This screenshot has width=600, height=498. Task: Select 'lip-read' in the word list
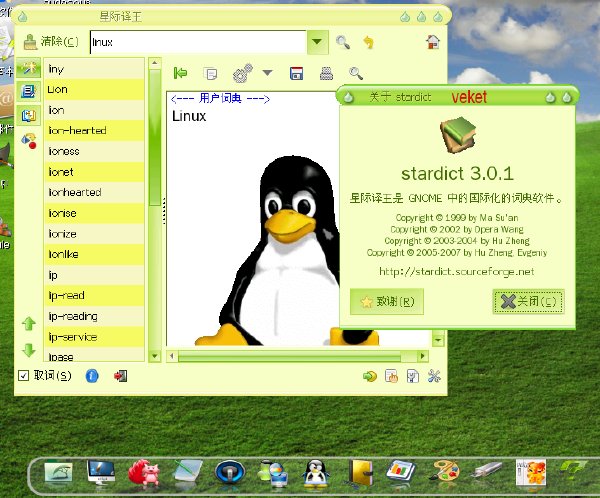[x=94, y=296]
